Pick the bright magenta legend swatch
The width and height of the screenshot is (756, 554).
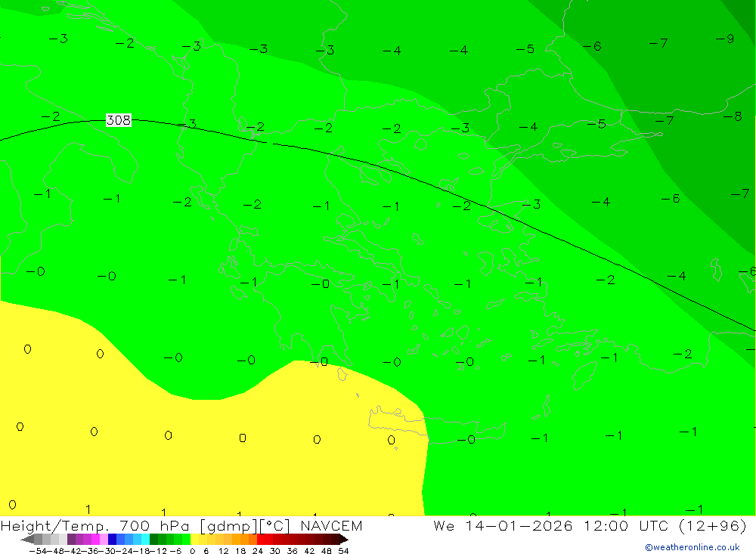coord(95,539)
